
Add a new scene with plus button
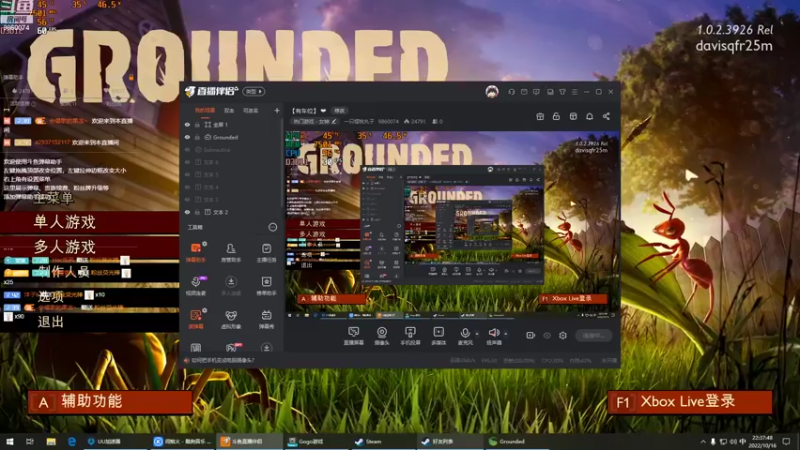point(277,110)
